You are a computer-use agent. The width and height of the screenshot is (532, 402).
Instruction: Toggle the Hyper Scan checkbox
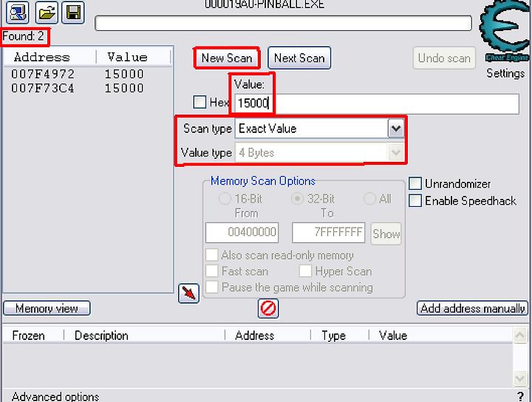coord(305,270)
